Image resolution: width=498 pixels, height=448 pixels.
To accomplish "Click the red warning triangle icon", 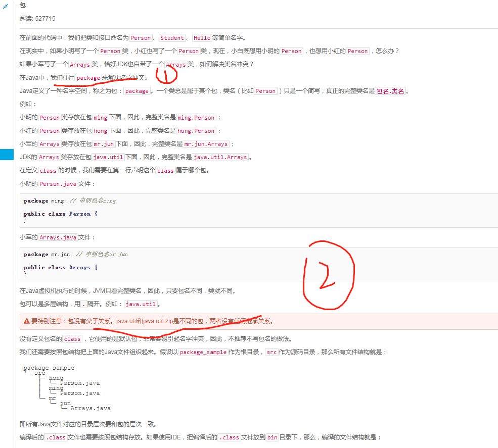I will click(27, 321).
